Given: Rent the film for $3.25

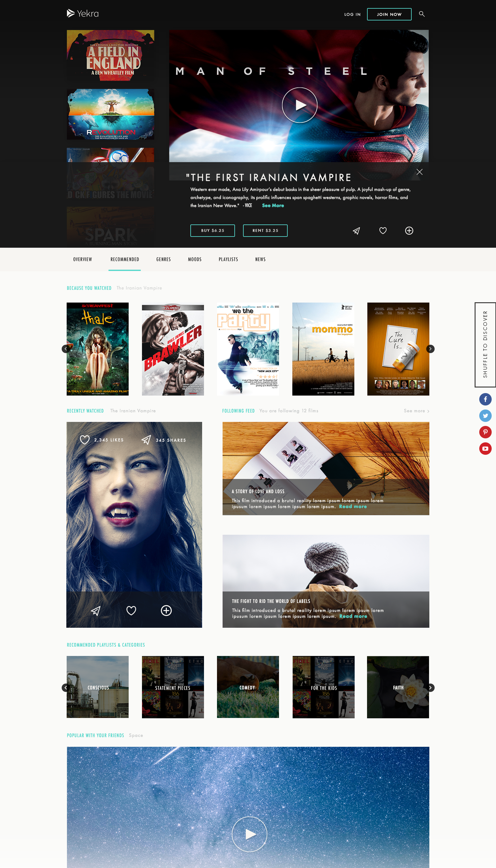Looking at the screenshot, I should [265, 231].
